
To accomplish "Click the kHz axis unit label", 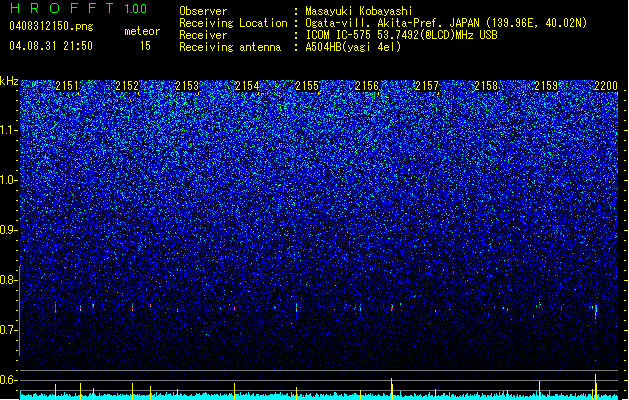I will (9, 81).
